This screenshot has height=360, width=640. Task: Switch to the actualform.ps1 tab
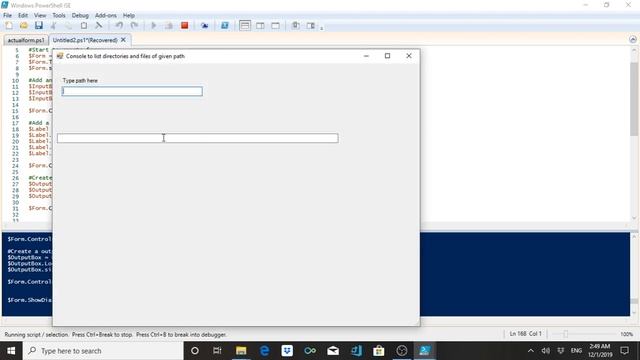pos(26,40)
